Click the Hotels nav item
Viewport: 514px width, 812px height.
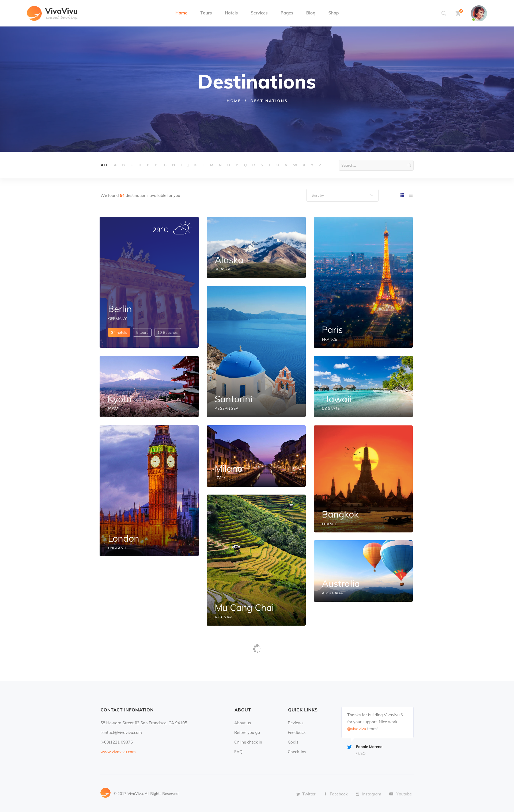(231, 13)
